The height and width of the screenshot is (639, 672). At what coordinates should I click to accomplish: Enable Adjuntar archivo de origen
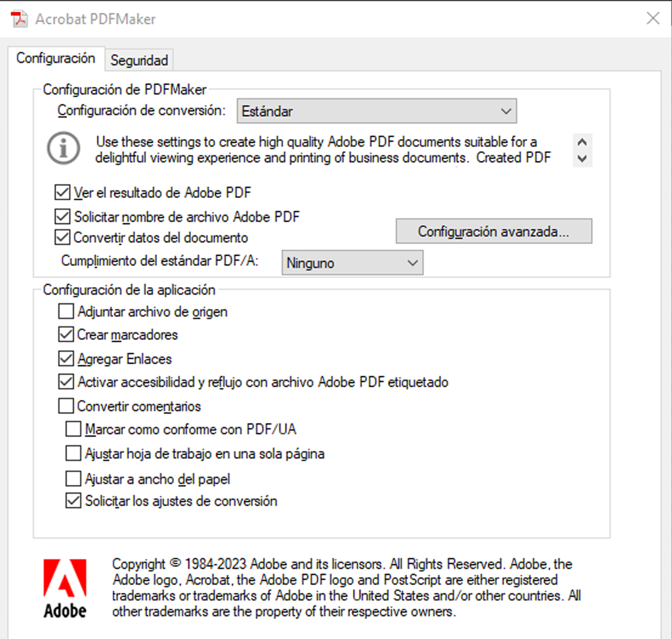coord(66,311)
